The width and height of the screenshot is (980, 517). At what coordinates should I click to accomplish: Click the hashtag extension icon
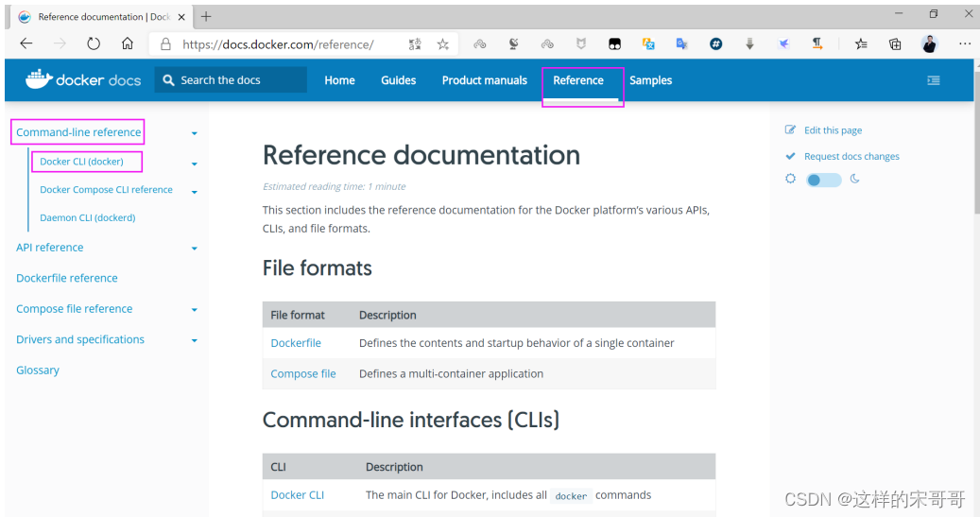pyautogui.click(x=715, y=43)
